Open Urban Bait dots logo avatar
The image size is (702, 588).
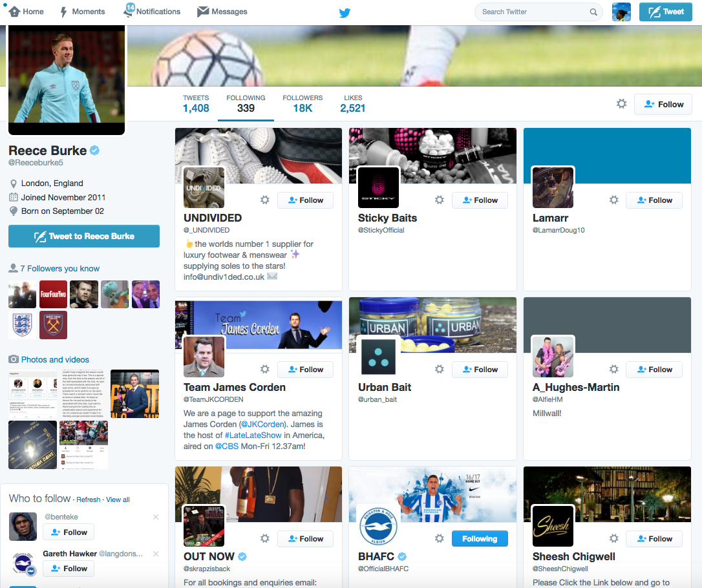[378, 357]
